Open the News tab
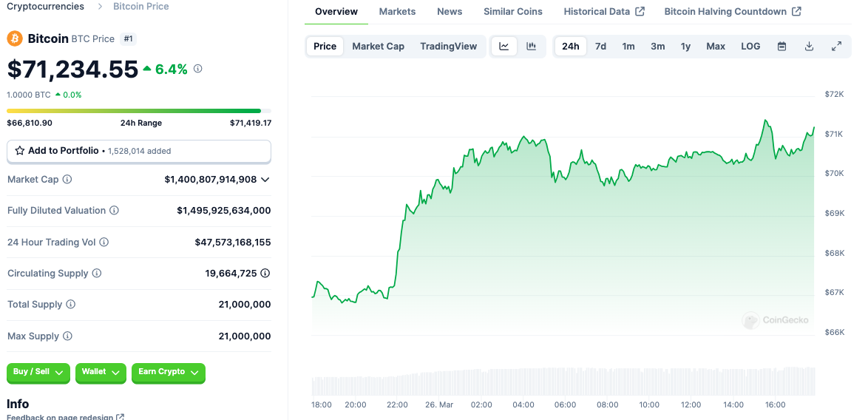 450,12
